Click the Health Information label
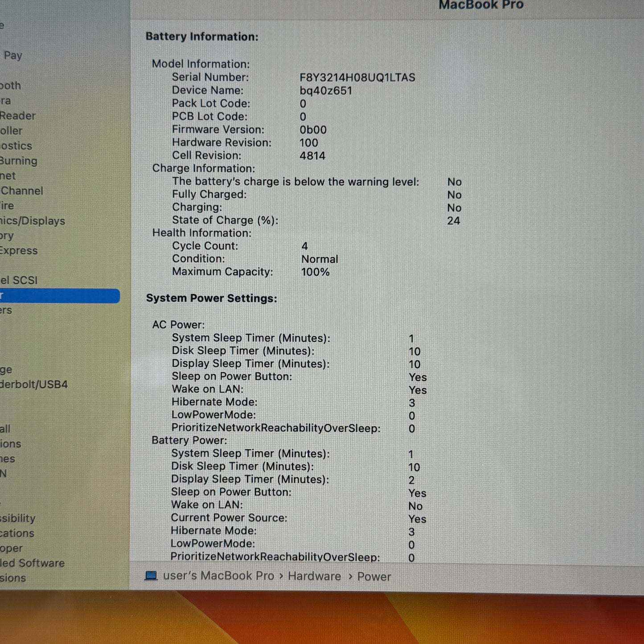The width and height of the screenshot is (644, 644). (202, 233)
